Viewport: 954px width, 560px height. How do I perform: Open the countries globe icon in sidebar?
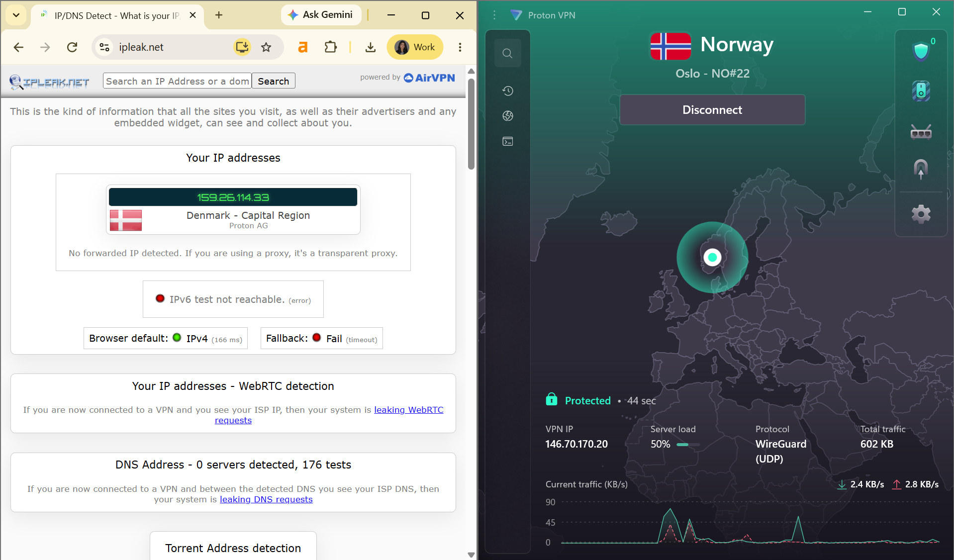[x=507, y=116]
